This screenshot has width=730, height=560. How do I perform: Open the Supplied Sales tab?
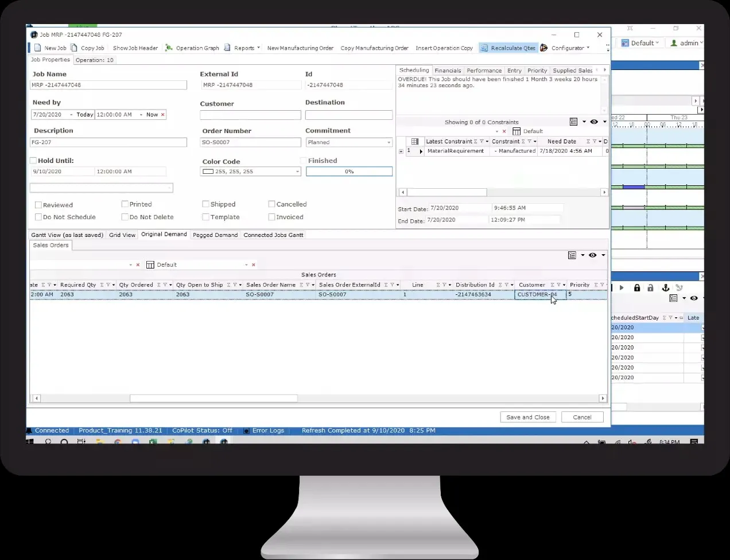[x=572, y=71]
